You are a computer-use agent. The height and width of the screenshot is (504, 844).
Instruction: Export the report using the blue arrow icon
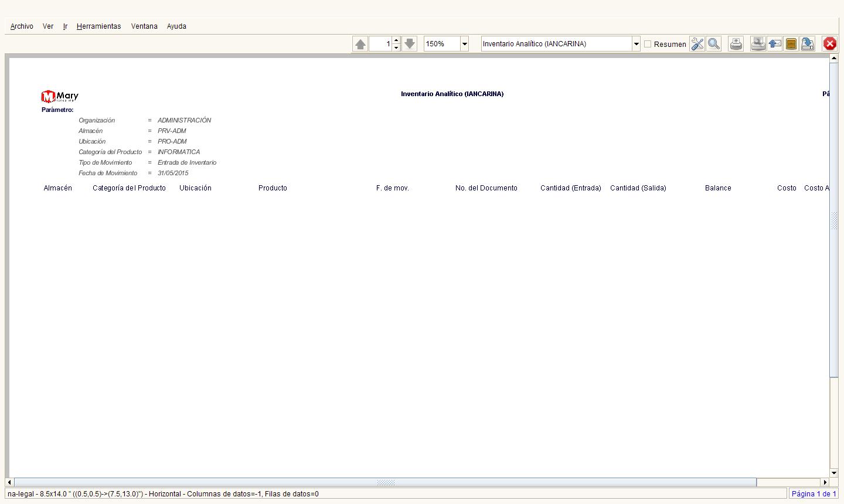click(x=808, y=44)
